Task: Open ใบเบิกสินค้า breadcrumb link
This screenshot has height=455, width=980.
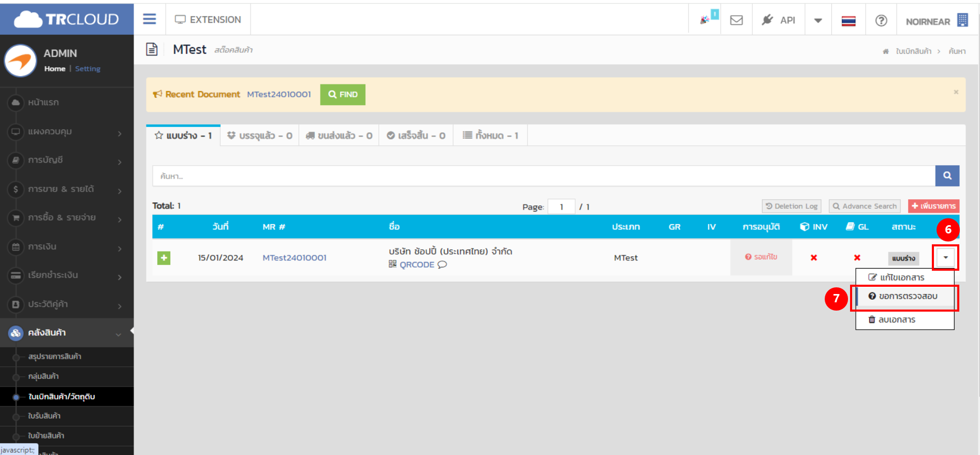Action: [914, 51]
